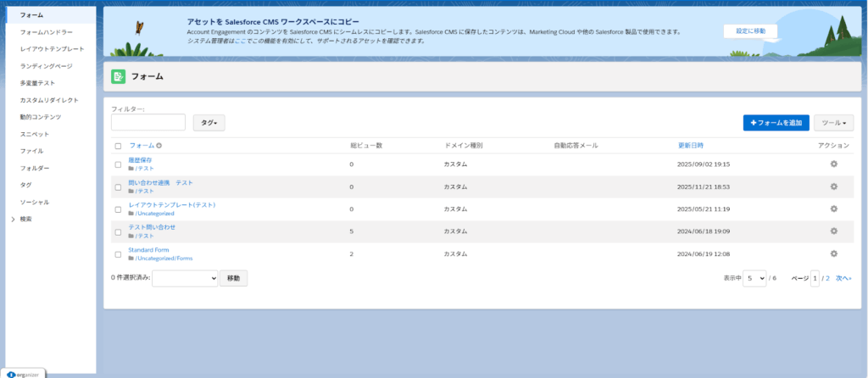Expand the 検索 sidebar section
The width and height of the screenshot is (868, 378).
coord(14,220)
